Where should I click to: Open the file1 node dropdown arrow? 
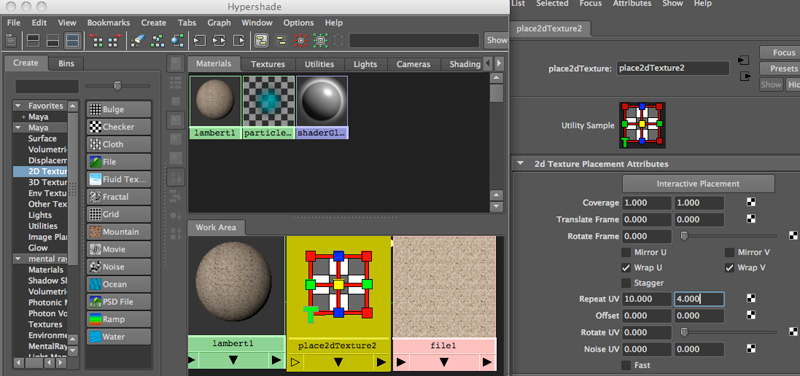(444, 362)
